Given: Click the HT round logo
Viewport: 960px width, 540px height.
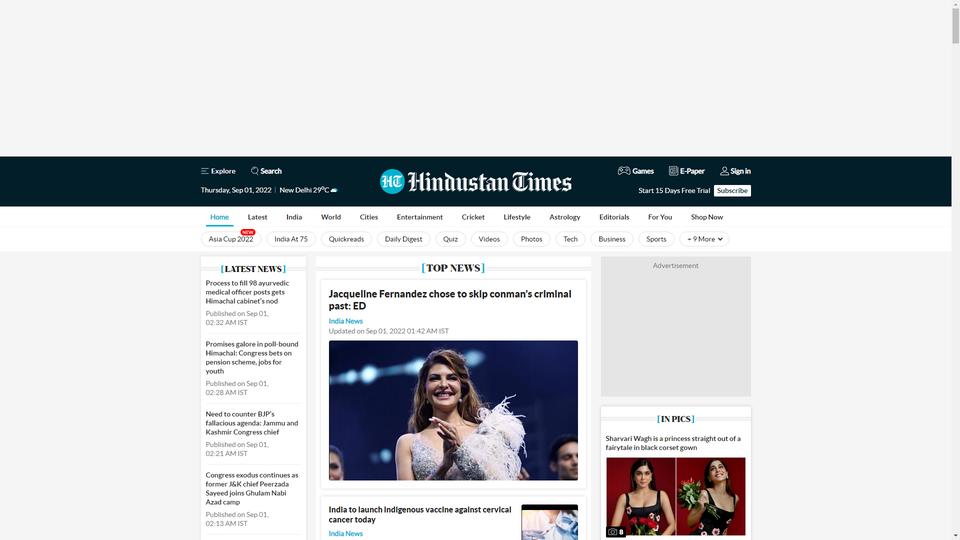Looking at the screenshot, I should click(x=392, y=182).
